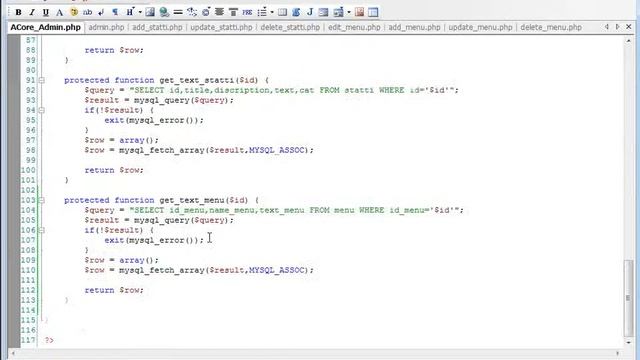The height and width of the screenshot is (360, 640).
Task: Open the add_menu.php tab
Action: 414,27
